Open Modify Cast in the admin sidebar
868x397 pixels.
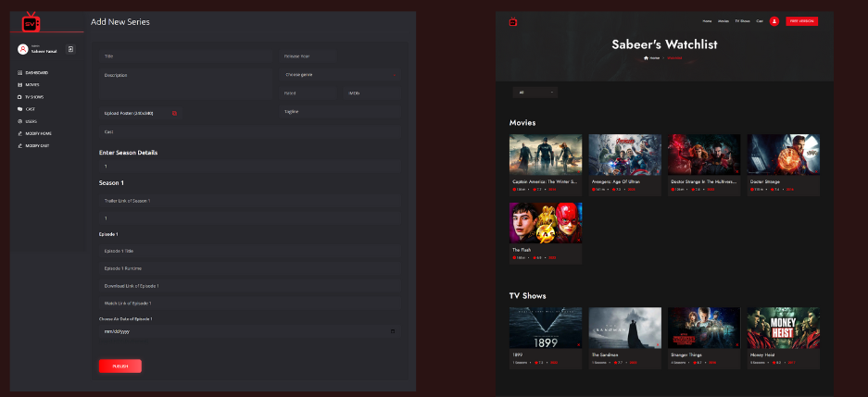tap(33, 145)
